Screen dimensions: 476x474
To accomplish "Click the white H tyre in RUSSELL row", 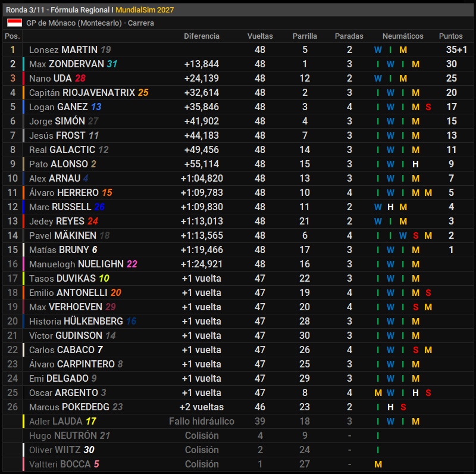I will point(390,207).
